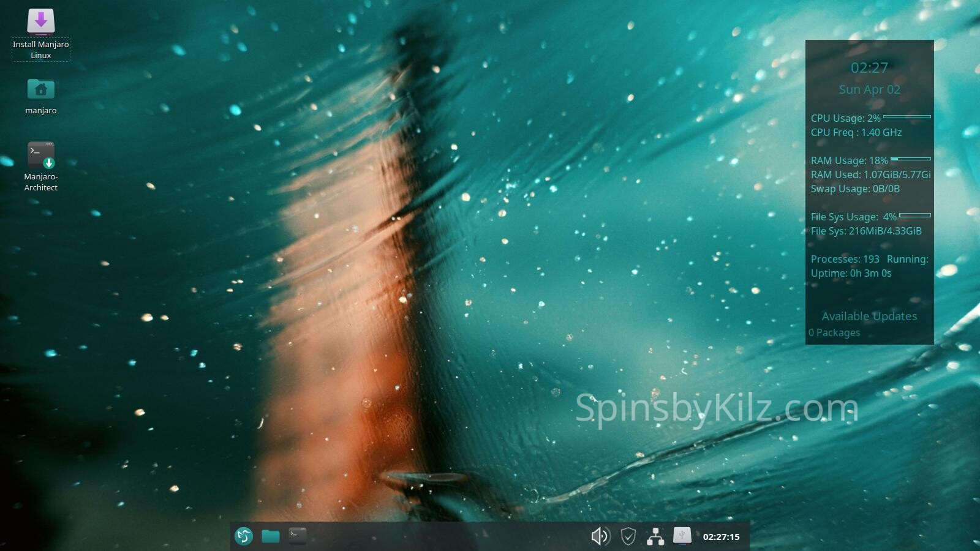Click the SpinsbyKilz.com watermark text
The image size is (980, 551).
tap(716, 408)
